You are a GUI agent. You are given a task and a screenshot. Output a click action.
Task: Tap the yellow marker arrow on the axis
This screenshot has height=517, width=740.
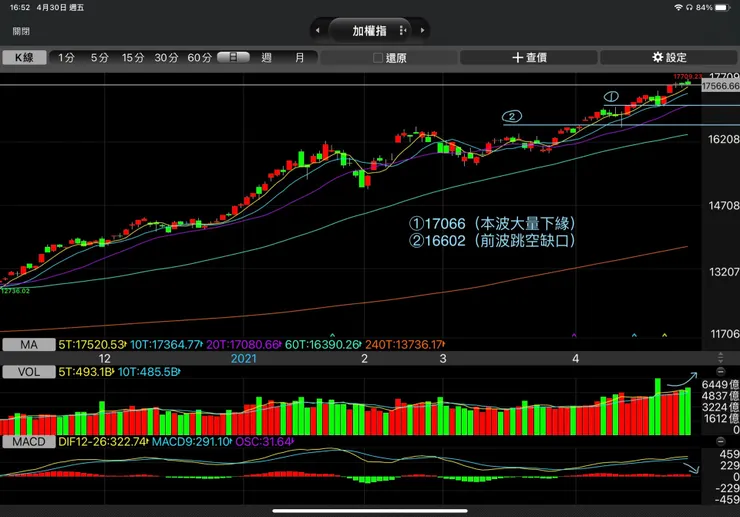(664, 335)
